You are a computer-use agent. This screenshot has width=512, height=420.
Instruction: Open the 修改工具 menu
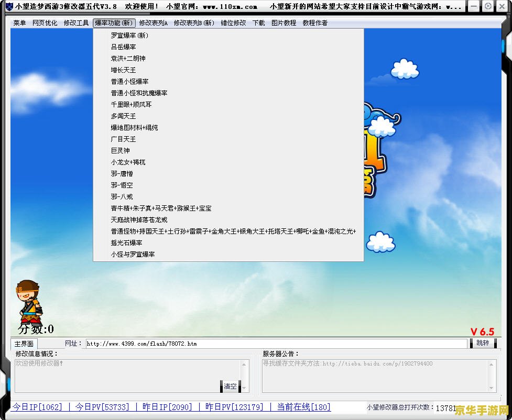click(76, 23)
